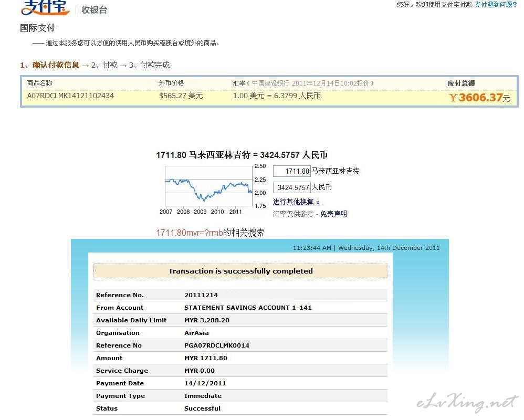Image resolution: width=524 pixels, height=420 pixels.
Task: Click the Alipay 支付宝 logo
Action: 44,8
